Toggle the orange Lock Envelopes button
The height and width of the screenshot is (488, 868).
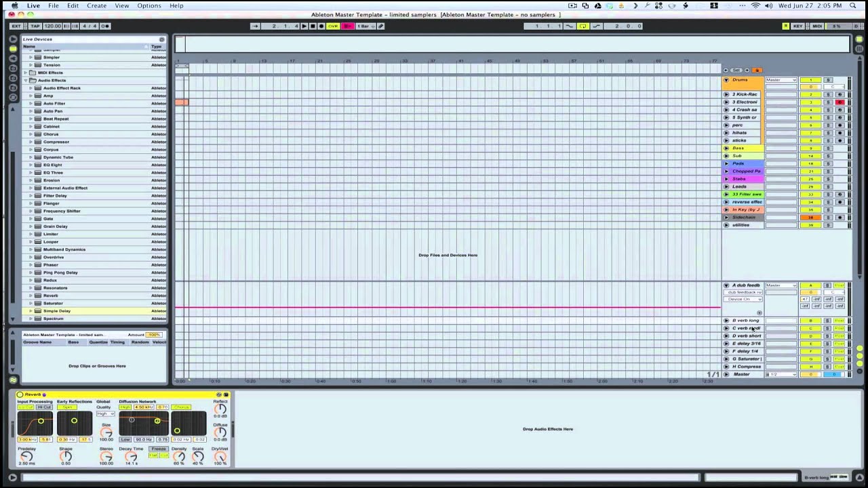coord(757,70)
